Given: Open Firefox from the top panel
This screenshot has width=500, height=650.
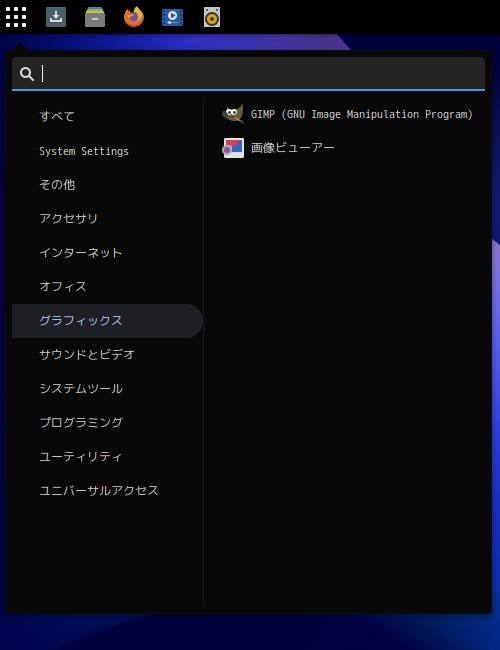Looking at the screenshot, I should (x=134, y=17).
